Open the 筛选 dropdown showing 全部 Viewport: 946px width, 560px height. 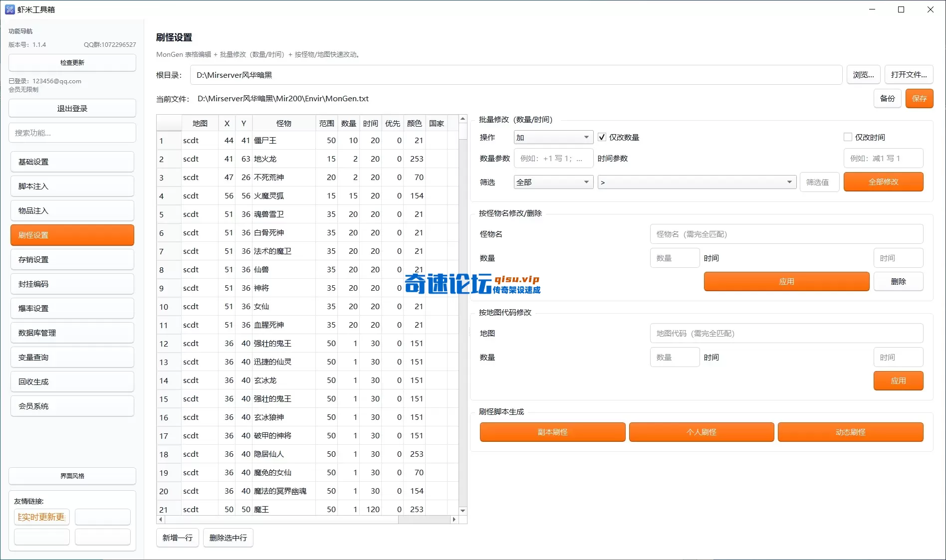[x=552, y=182]
